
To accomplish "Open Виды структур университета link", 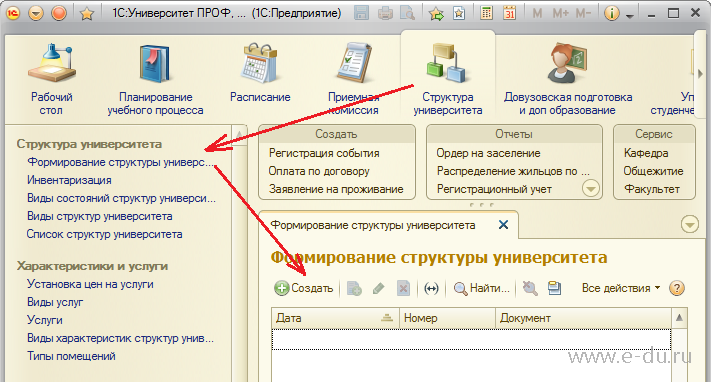I will [x=99, y=216].
